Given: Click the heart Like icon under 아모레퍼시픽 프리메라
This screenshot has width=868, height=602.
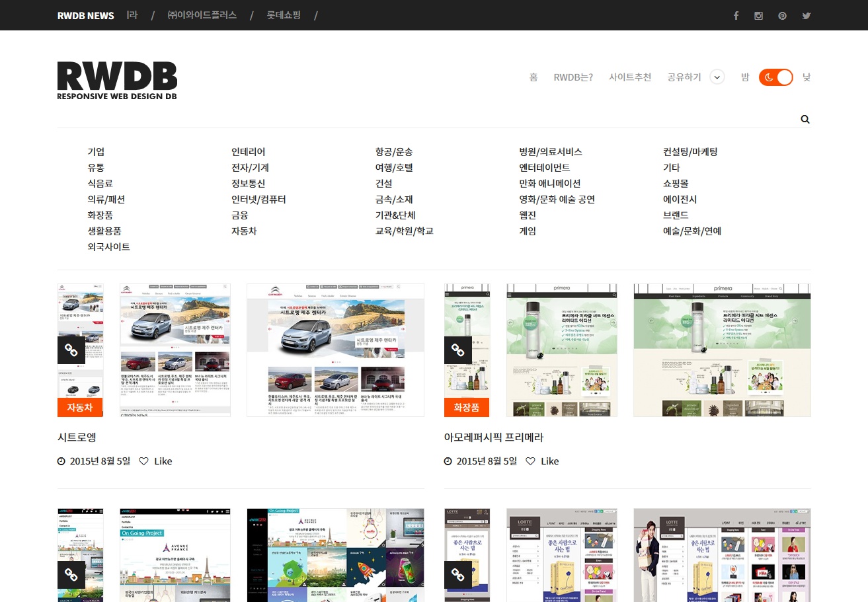Looking at the screenshot, I should (x=530, y=461).
